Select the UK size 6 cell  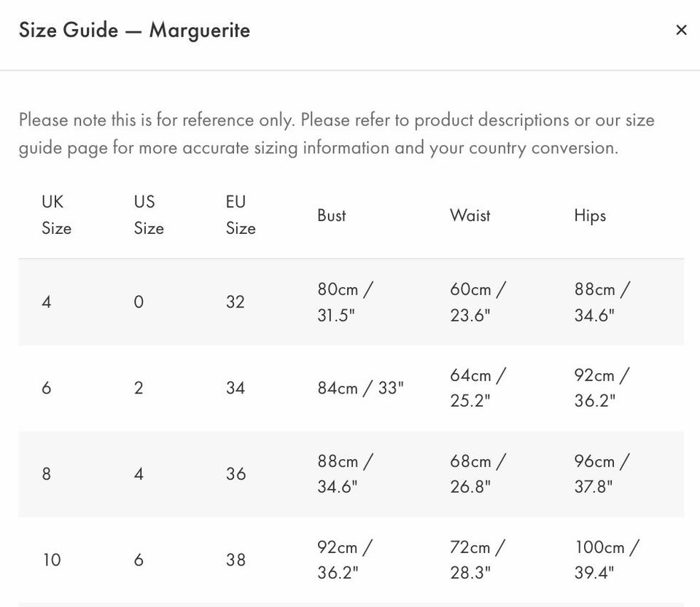tap(47, 388)
